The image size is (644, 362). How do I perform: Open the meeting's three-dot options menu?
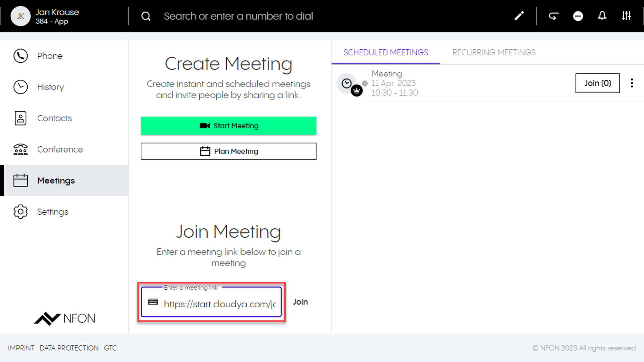click(632, 83)
